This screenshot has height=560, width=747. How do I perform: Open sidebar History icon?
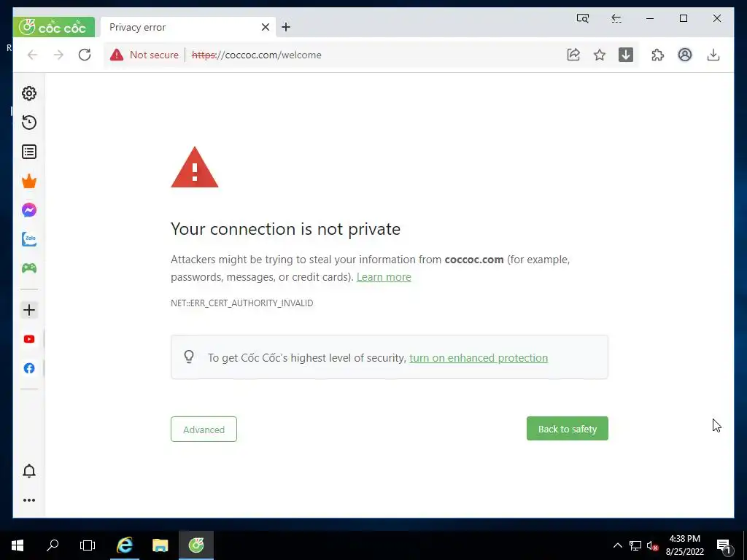point(29,122)
